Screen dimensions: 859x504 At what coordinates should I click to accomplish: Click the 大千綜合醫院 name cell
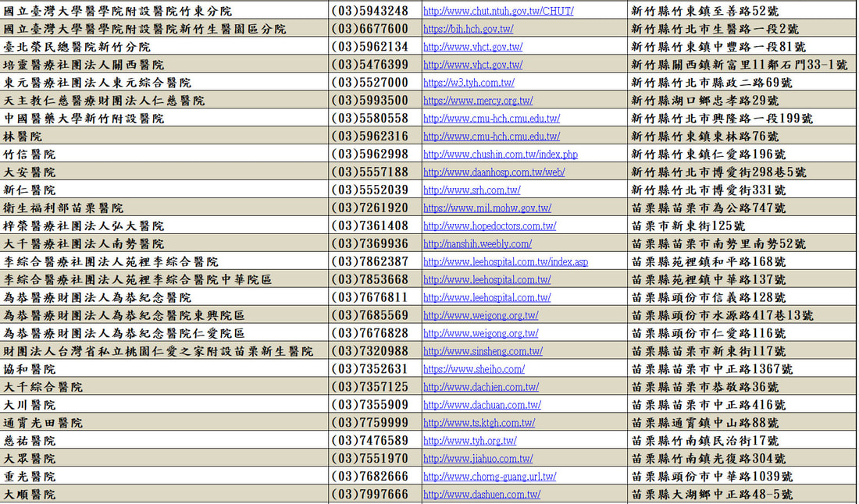pyautogui.click(x=164, y=388)
